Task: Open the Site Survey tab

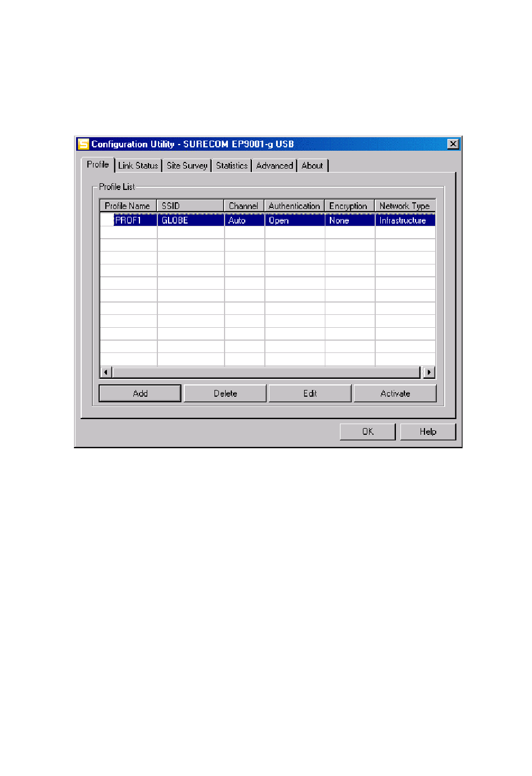Action: [187, 166]
